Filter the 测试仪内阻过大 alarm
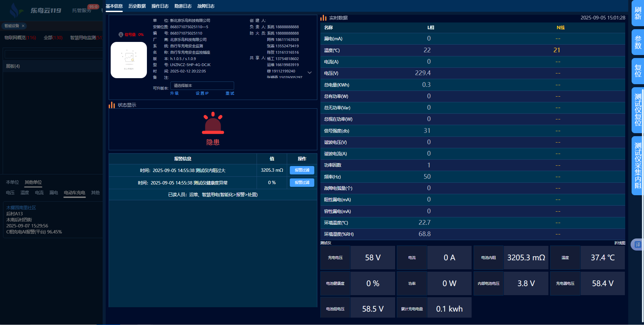 point(302,170)
